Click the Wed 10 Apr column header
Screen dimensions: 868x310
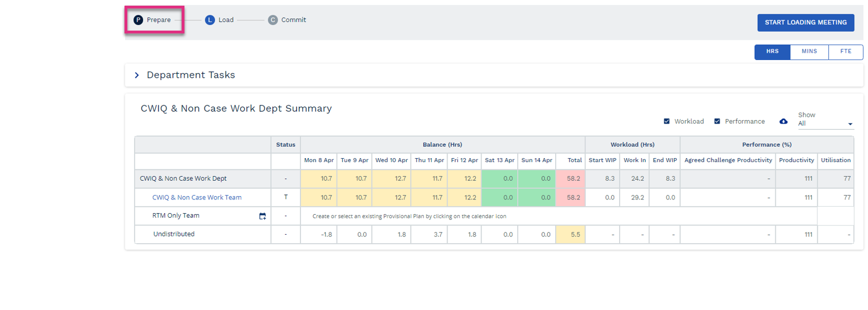392,160
